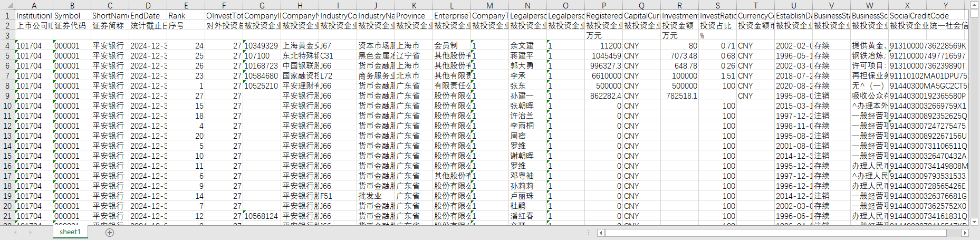Click the 东北特殊钢 company name cell
Viewport: 980px width, 240px height.
tap(300, 56)
